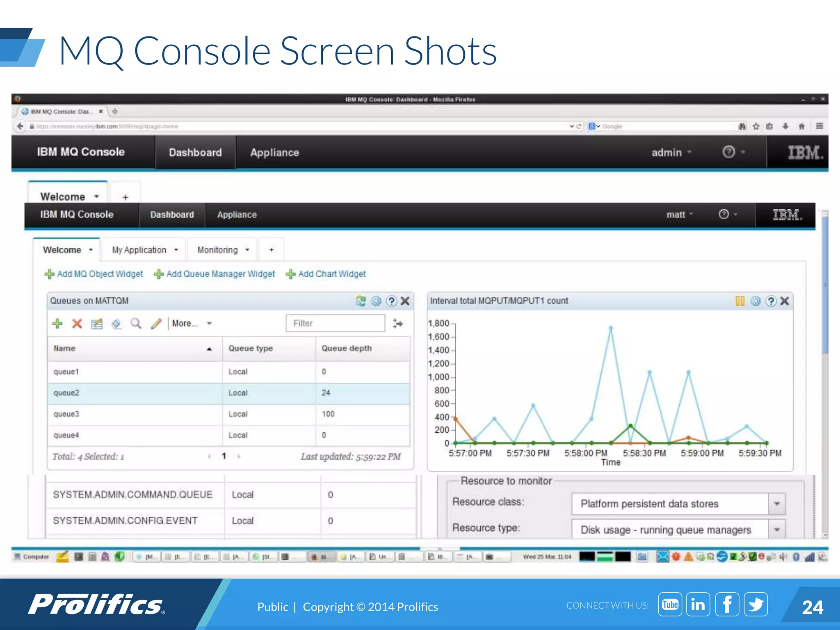Screen dimensions: 840x630
Task: Select the queue4 row
Action: 229,435
